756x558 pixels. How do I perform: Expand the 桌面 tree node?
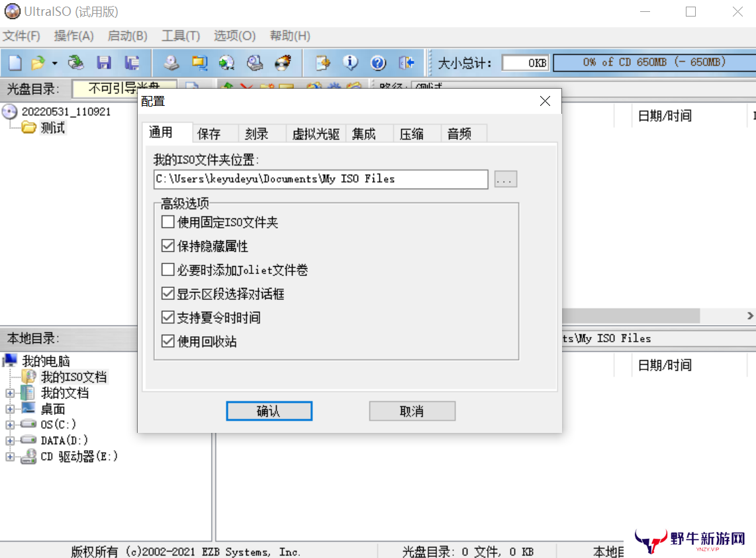[10, 409]
